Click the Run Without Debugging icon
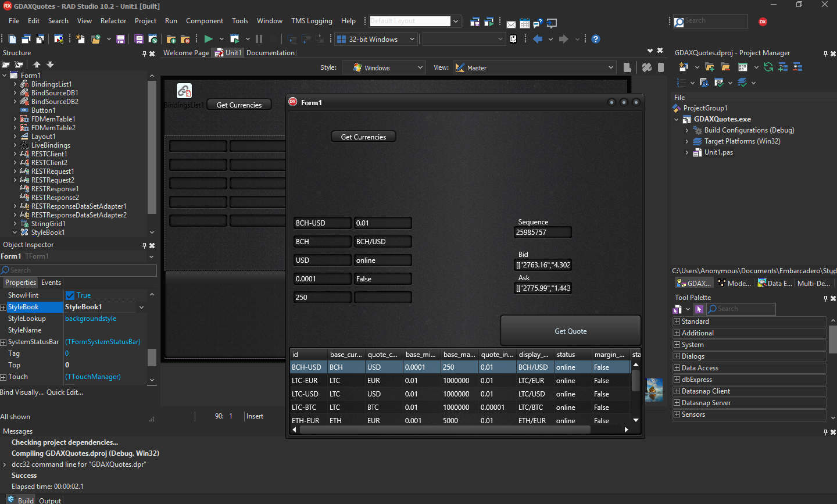The width and height of the screenshot is (837, 504). pyautogui.click(x=235, y=39)
